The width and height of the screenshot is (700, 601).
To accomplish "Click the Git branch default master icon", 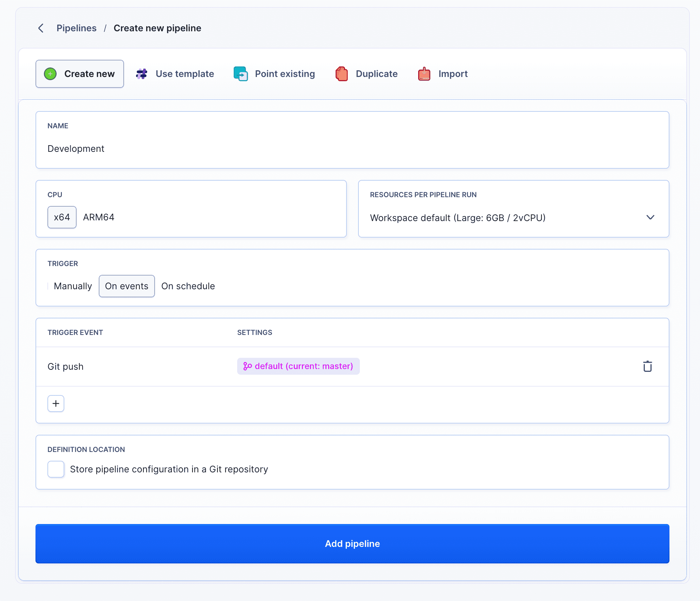I will tap(246, 366).
